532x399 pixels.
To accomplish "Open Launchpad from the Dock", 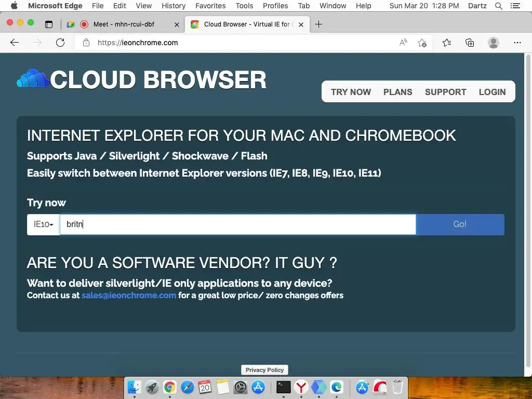I will coord(152,387).
